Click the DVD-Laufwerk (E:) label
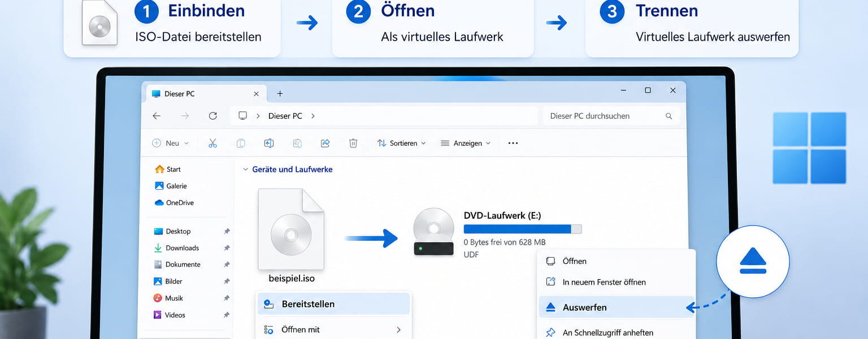Viewport: 868px width, 339px height. [502, 215]
